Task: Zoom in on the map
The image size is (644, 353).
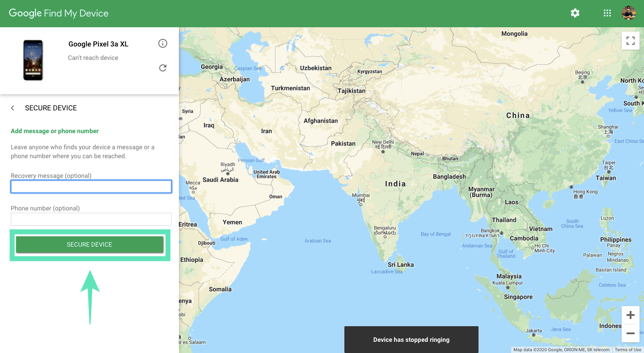Action: (631, 315)
